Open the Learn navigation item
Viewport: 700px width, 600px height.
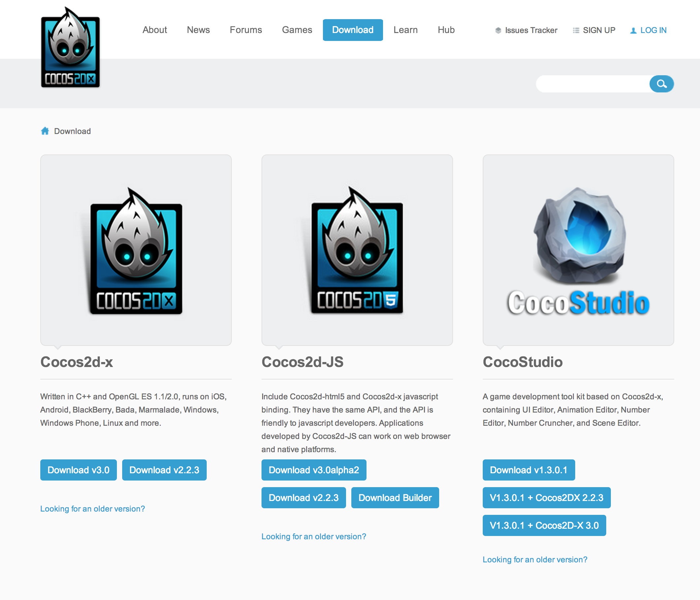(x=405, y=30)
